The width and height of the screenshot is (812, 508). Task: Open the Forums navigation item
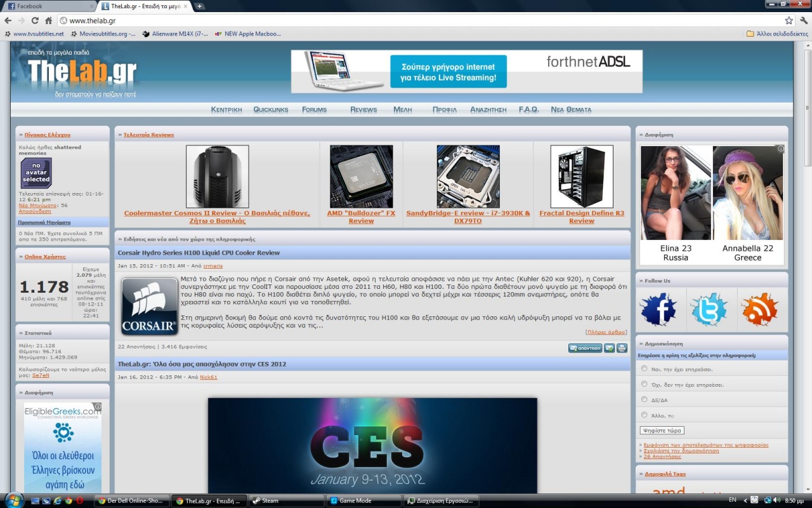tap(315, 110)
